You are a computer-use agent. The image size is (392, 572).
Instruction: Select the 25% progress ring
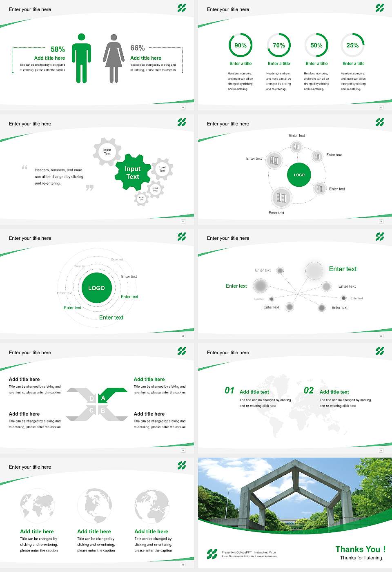point(352,45)
